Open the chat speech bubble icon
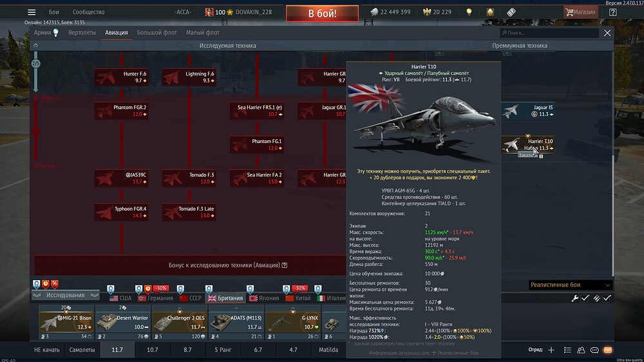644x362 pixels. (594, 350)
